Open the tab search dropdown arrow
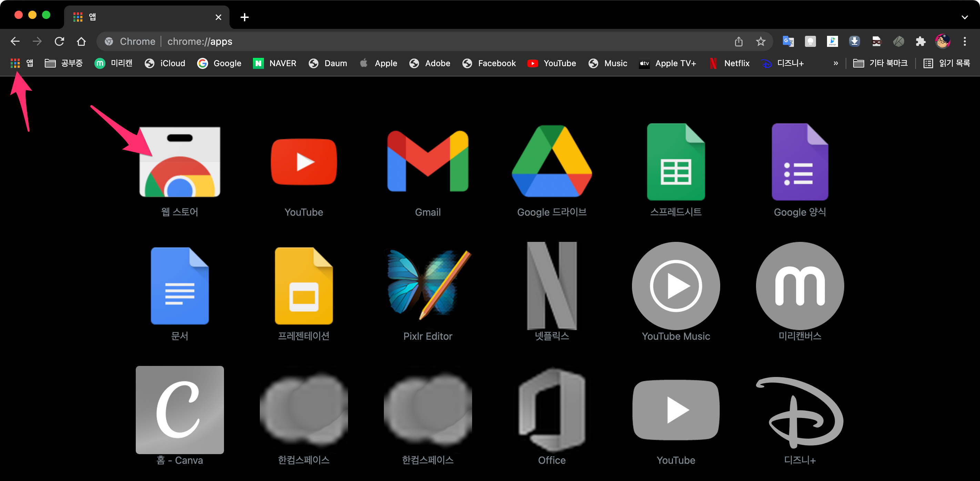 (x=964, y=17)
